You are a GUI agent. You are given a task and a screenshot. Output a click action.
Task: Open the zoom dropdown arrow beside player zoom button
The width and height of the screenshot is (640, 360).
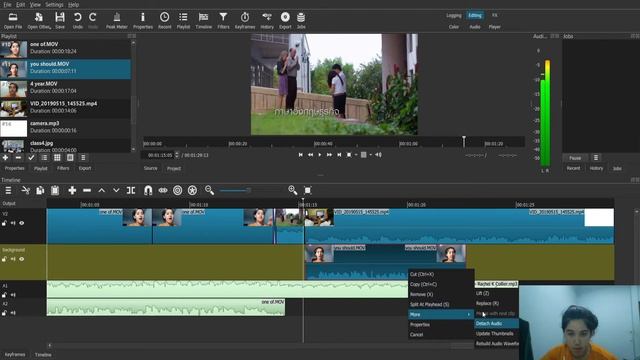click(x=356, y=155)
